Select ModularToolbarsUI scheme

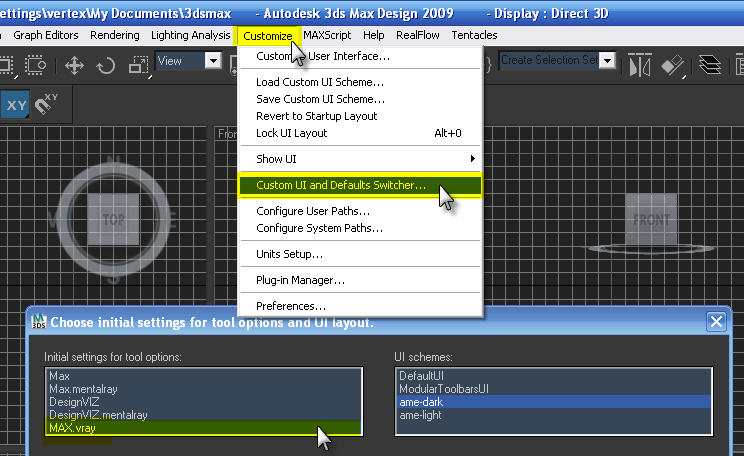pyautogui.click(x=554, y=389)
